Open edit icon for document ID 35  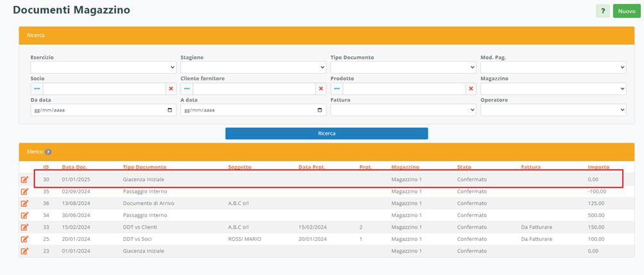pyautogui.click(x=25, y=191)
